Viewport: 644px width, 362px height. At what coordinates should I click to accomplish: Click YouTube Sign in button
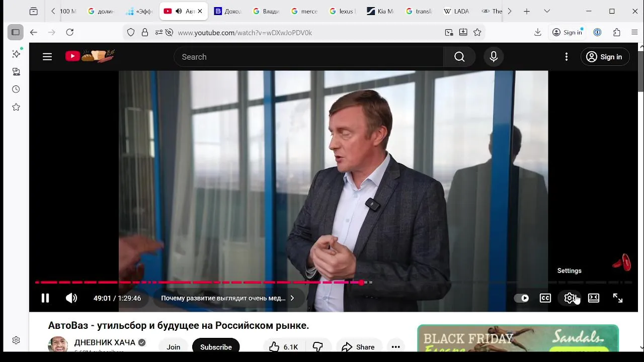605,57
